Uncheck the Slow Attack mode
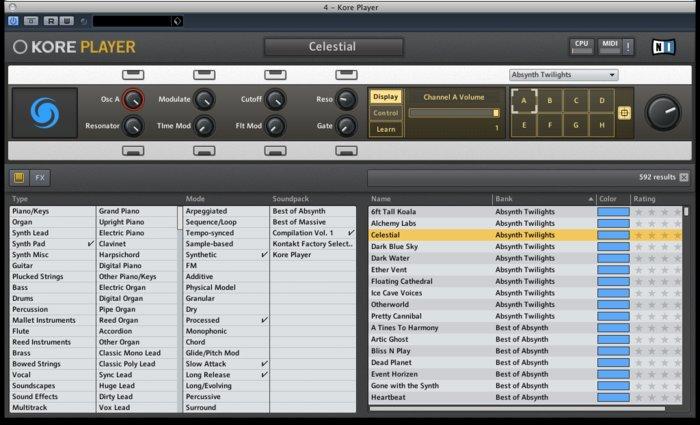Image resolution: width=700 pixels, height=425 pixels. 227,364
